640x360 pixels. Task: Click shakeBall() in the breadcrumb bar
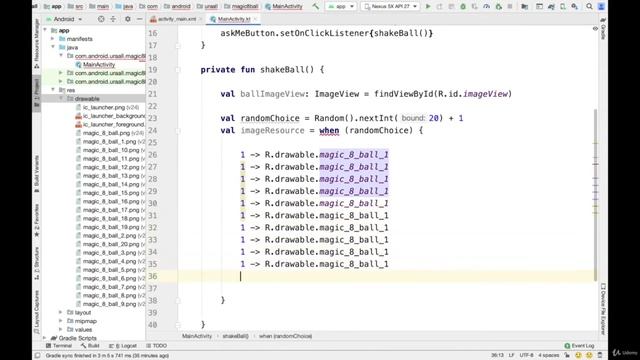[236, 336]
